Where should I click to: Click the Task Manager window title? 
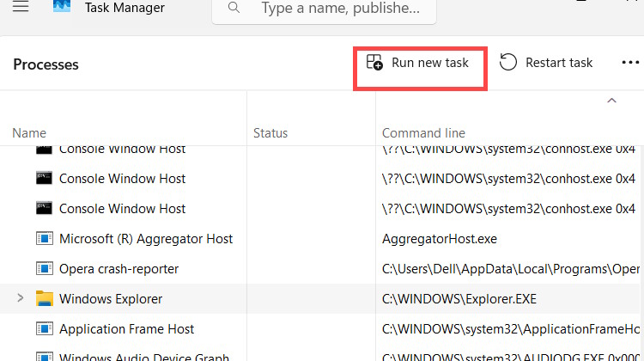point(125,8)
